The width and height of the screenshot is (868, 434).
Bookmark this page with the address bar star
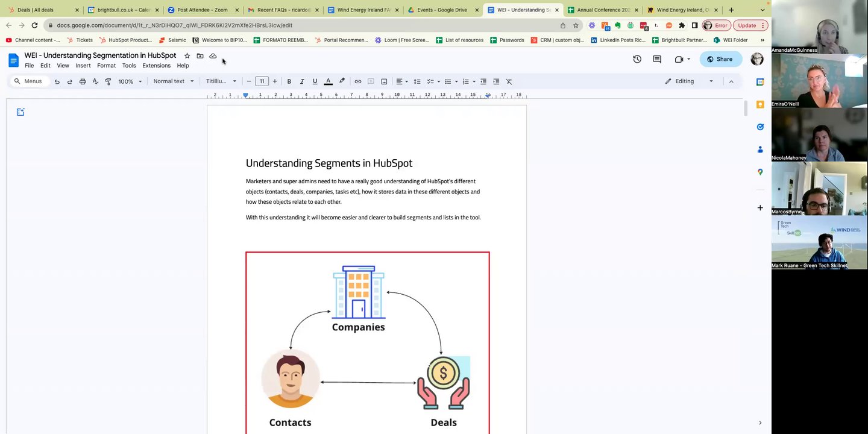point(576,25)
